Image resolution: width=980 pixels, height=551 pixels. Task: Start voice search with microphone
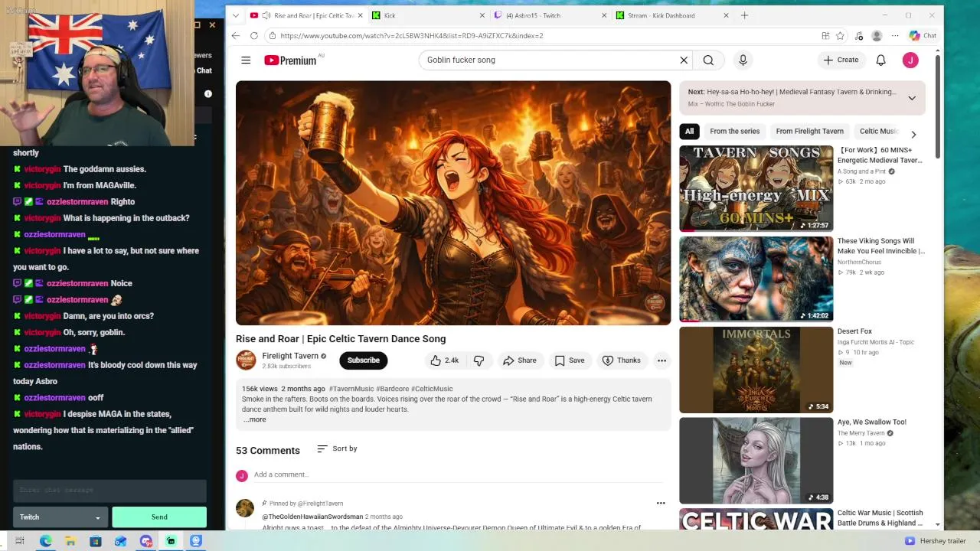(743, 60)
